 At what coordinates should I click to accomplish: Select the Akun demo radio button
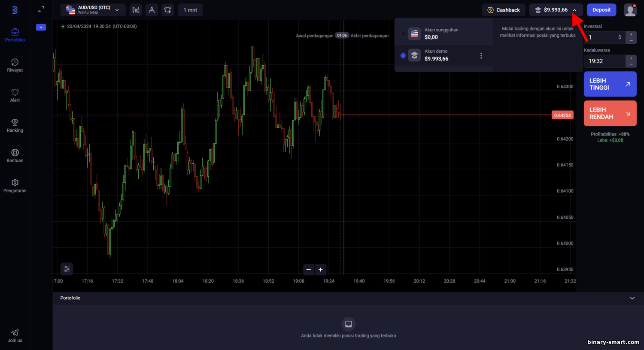pos(403,55)
